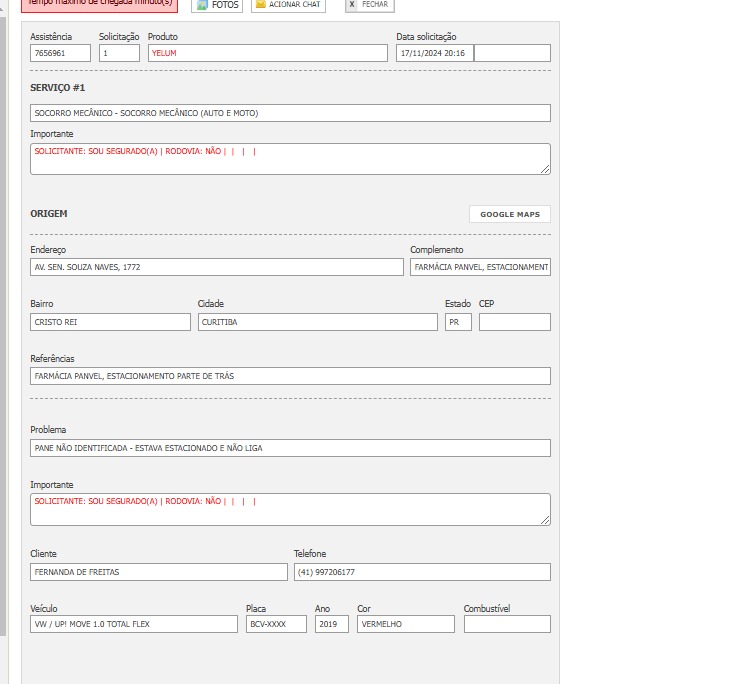733x684 pixels.
Task: Click the Cor field VERMELHO
Action: point(406,624)
